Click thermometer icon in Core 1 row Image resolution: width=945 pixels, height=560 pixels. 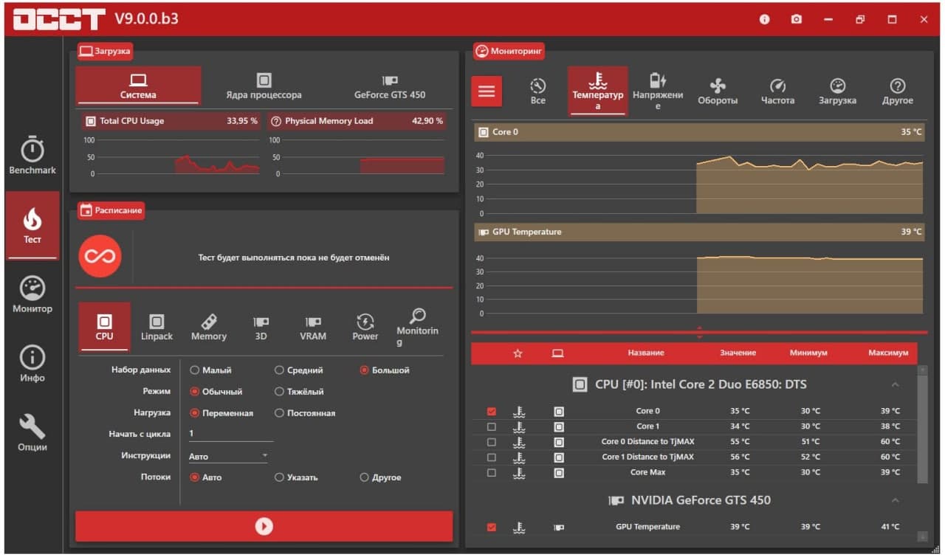pos(519,426)
